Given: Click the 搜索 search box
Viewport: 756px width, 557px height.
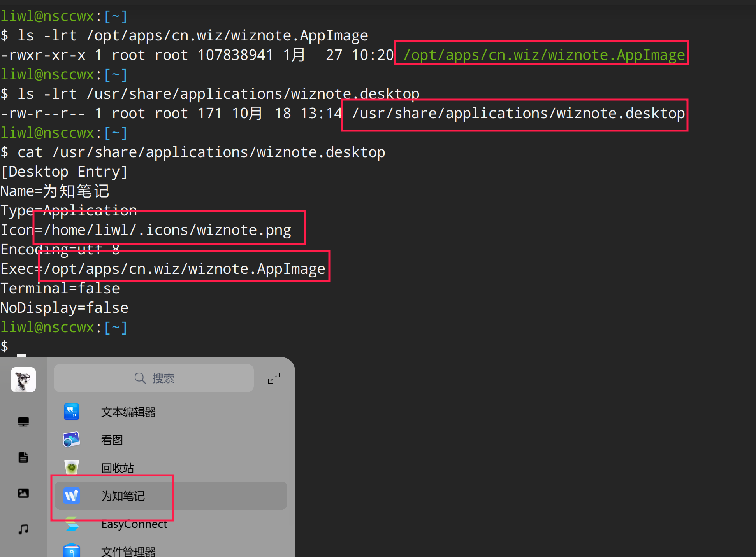Looking at the screenshot, I should pos(154,378).
